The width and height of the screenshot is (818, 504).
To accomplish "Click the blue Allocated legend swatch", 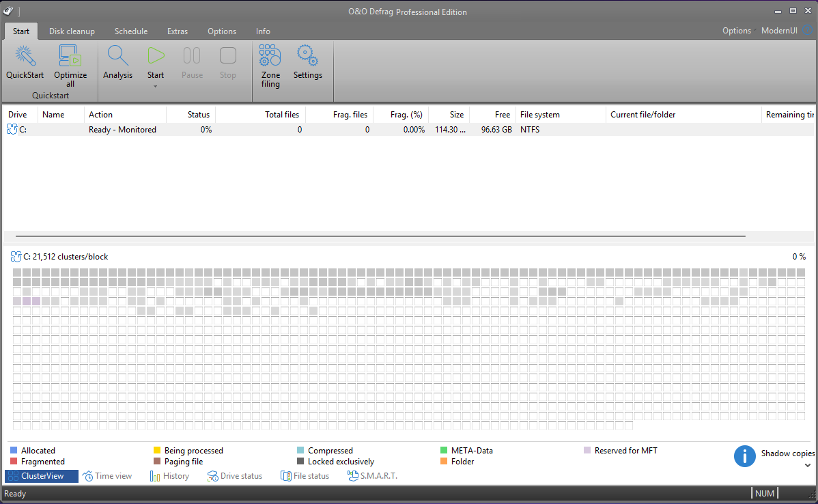I will click(14, 450).
